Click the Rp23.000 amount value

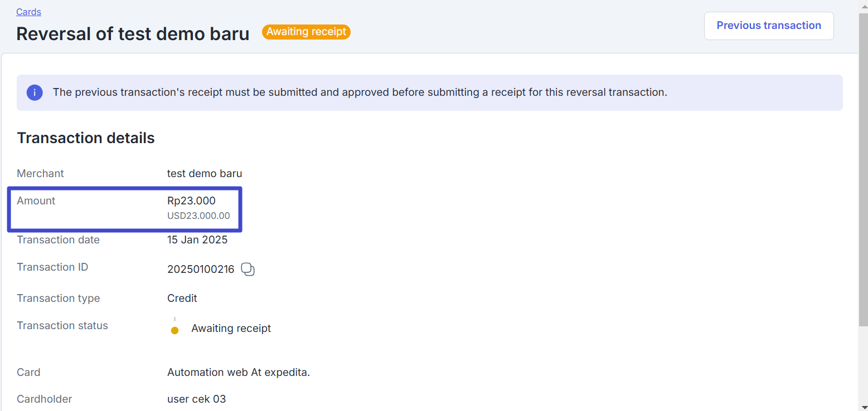click(x=191, y=201)
